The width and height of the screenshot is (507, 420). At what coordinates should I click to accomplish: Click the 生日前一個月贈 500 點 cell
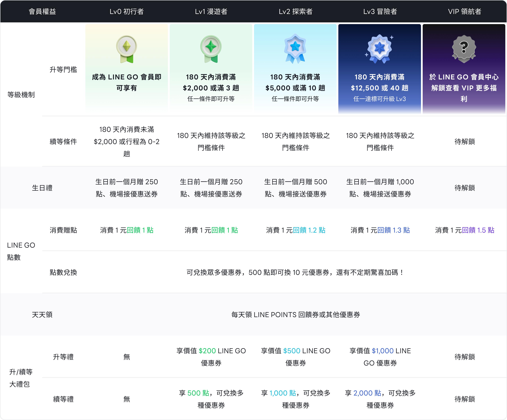coord(295,188)
